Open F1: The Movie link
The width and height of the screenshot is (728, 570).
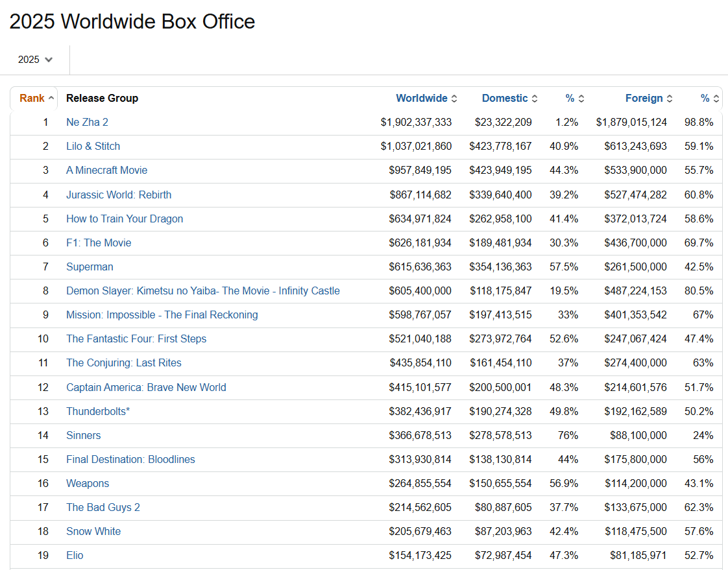99,243
